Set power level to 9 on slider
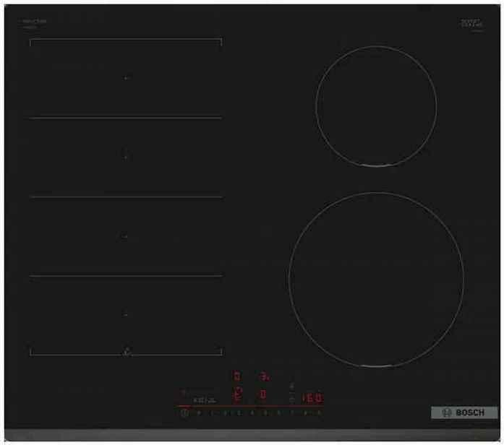Viewport: 504px width, 445px height. click(x=318, y=413)
